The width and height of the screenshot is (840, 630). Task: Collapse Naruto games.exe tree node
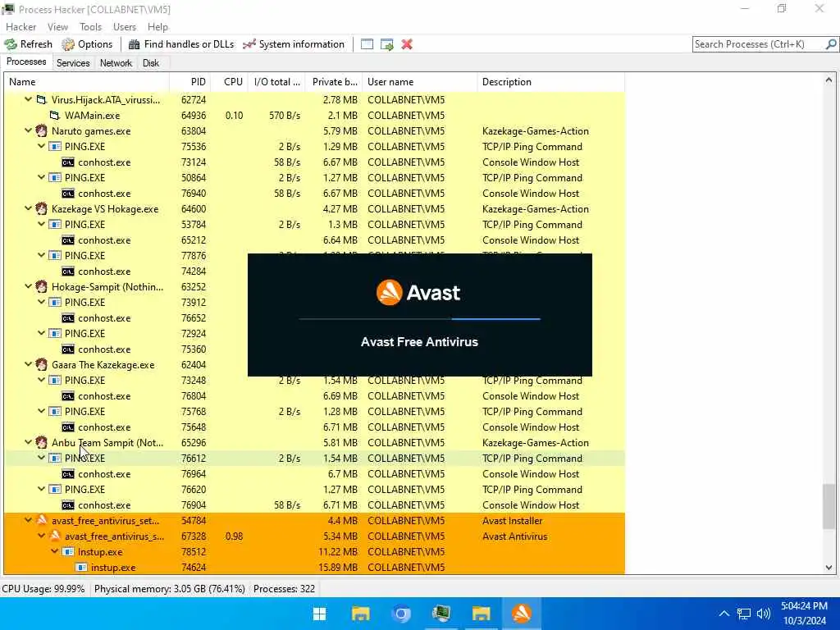click(28, 130)
